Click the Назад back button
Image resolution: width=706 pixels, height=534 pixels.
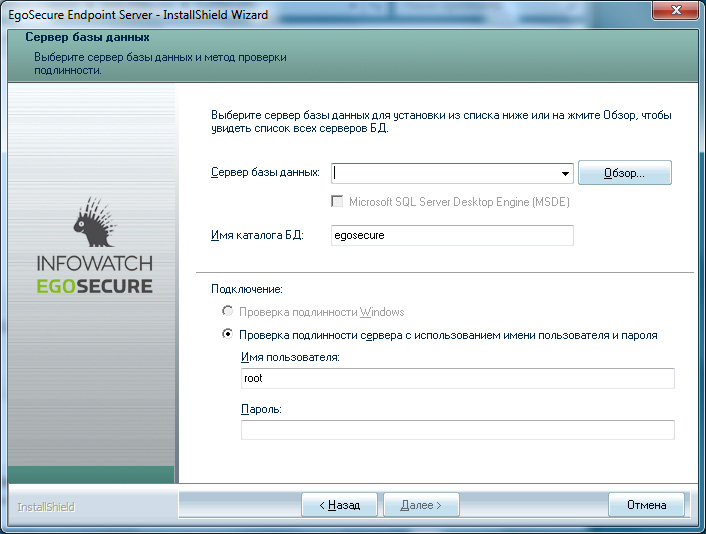coord(339,505)
